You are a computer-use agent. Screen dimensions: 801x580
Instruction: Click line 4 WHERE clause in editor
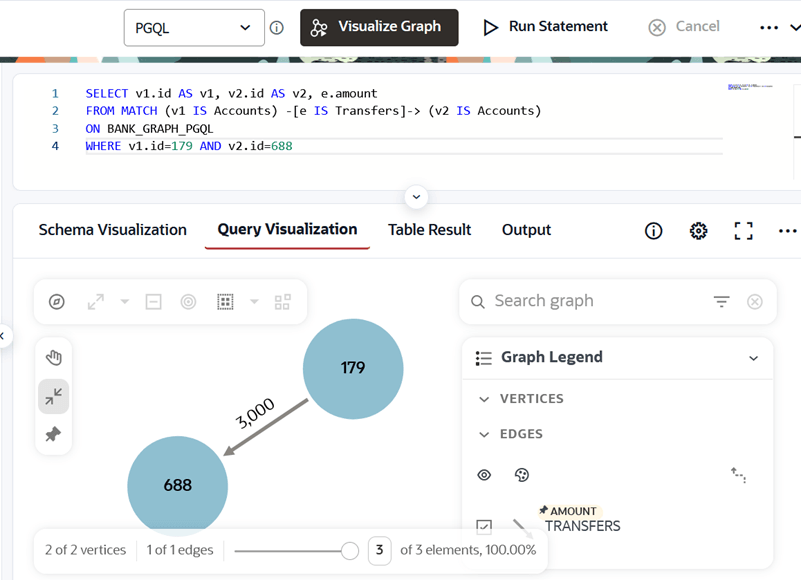pyautogui.click(x=189, y=146)
